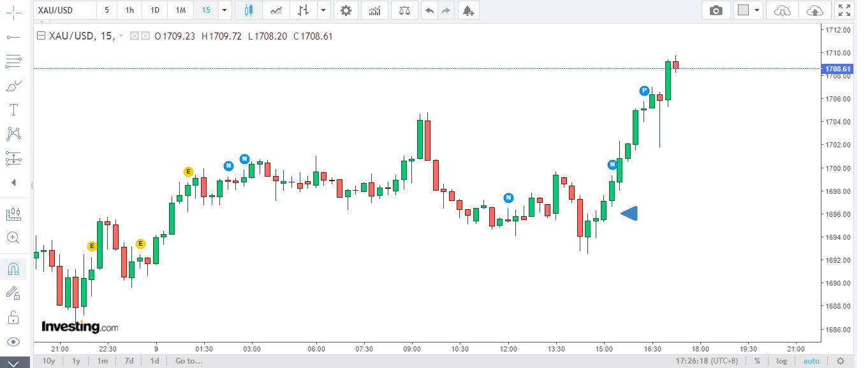Take a chart snapshot with camera icon
The height and width of the screenshot is (368, 868).
[716, 11]
